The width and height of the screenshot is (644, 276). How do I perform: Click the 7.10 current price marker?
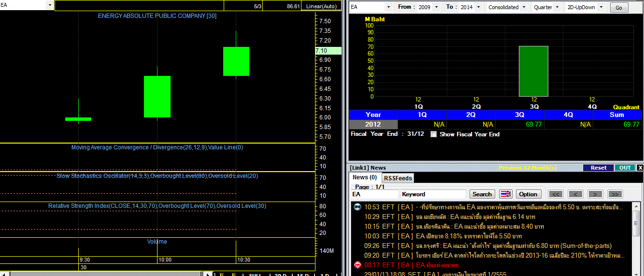pos(328,50)
